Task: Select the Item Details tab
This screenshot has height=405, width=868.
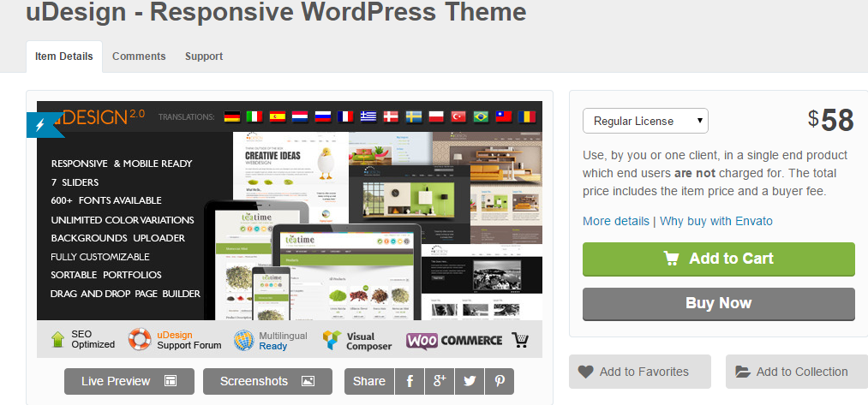Action: click(x=64, y=57)
